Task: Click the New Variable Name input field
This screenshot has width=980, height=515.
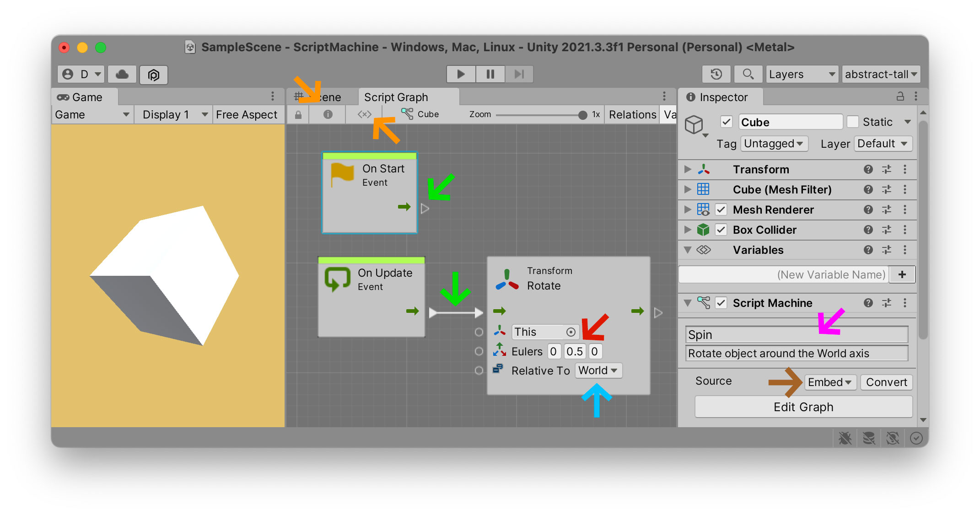Action: [x=783, y=274]
